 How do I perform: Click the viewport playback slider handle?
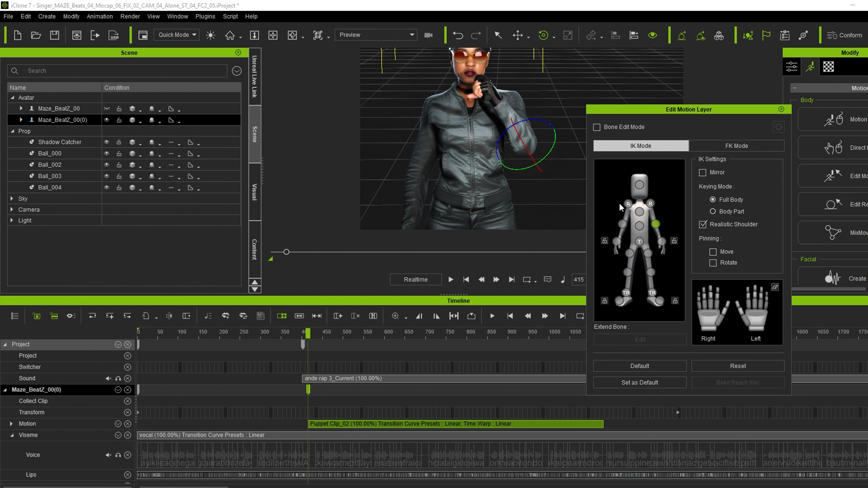[286, 252]
